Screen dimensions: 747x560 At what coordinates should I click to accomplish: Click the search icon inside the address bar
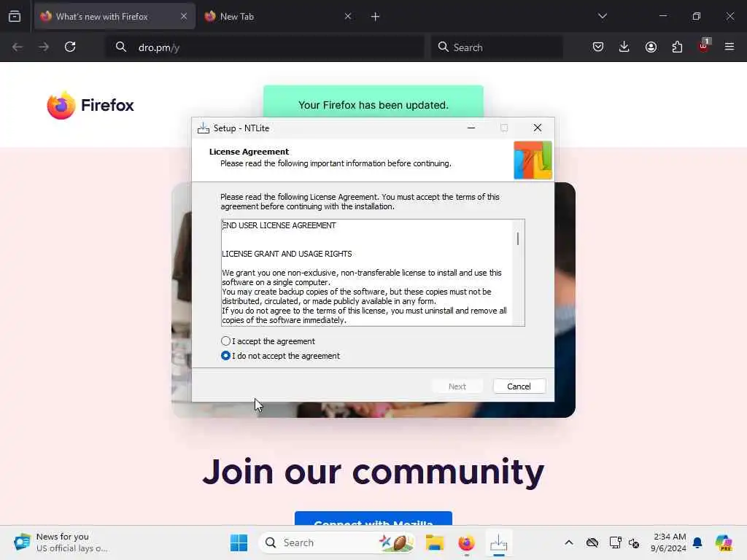click(121, 47)
